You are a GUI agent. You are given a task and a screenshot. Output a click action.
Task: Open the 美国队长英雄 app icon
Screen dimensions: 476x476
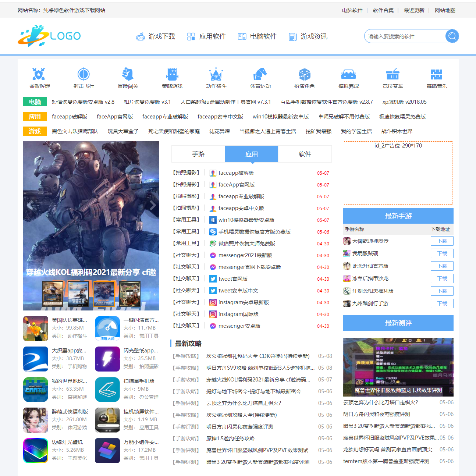click(36, 328)
